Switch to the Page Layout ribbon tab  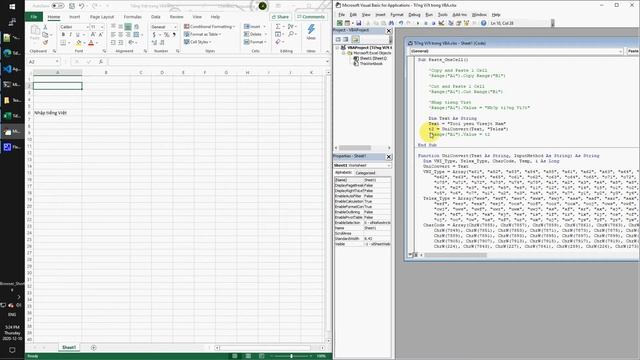click(x=102, y=17)
